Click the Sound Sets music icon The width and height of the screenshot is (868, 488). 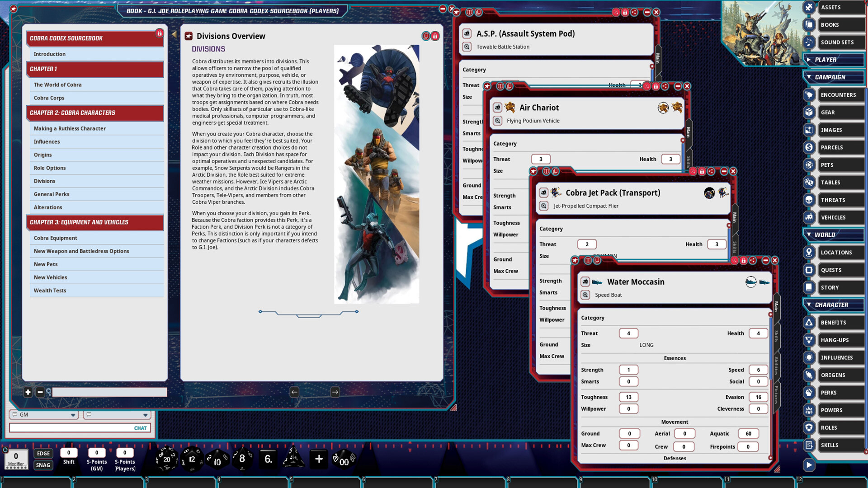809,42
